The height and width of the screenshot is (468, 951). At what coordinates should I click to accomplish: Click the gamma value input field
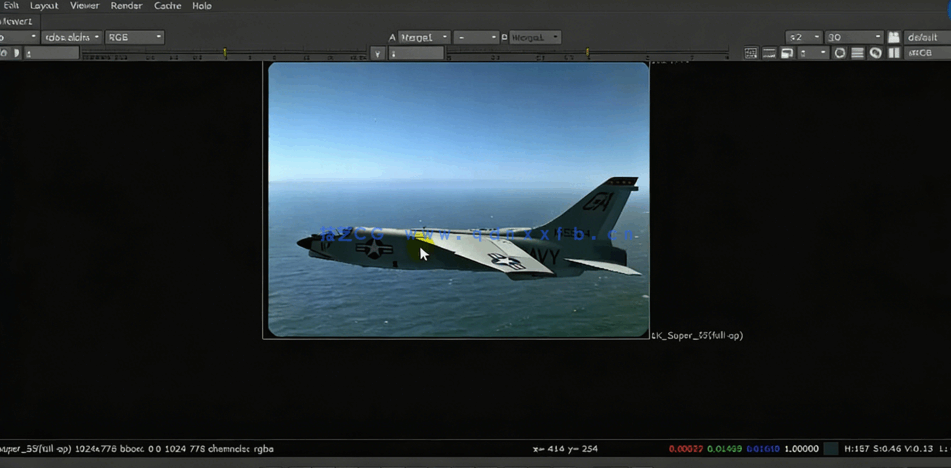pyautogui.click(x=415, y=53)
